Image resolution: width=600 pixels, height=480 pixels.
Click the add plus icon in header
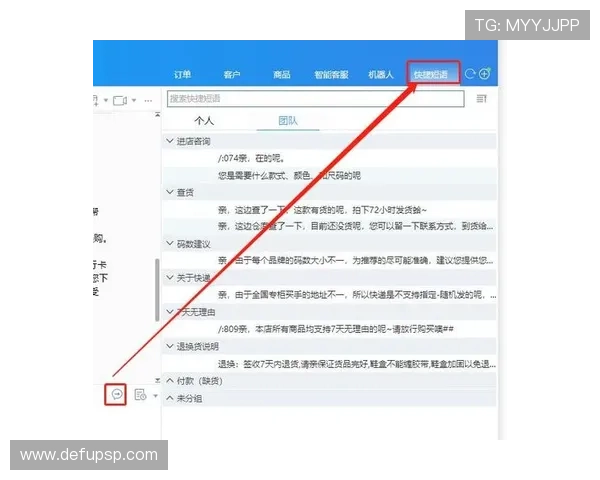point(484,73)
